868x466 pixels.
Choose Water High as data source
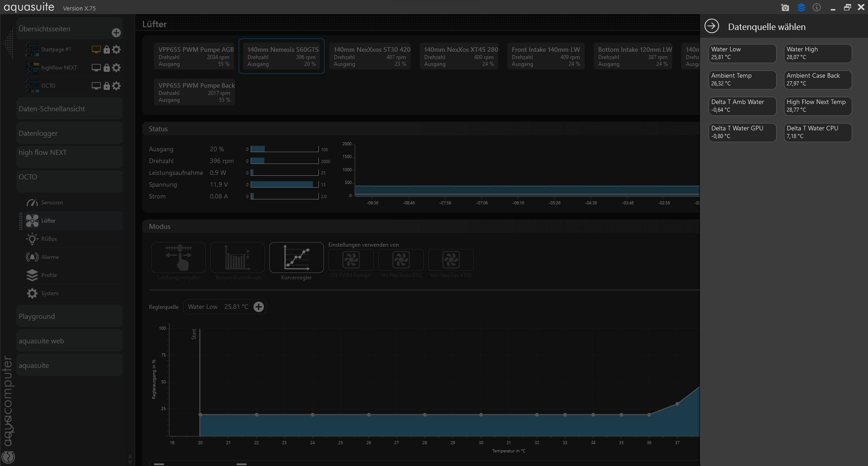[x=818, y=54]
